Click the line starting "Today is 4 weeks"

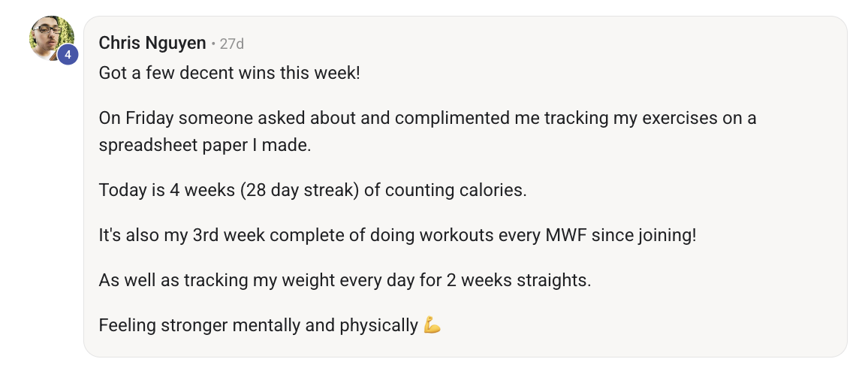pyautogui.click(x=312, y=190)
